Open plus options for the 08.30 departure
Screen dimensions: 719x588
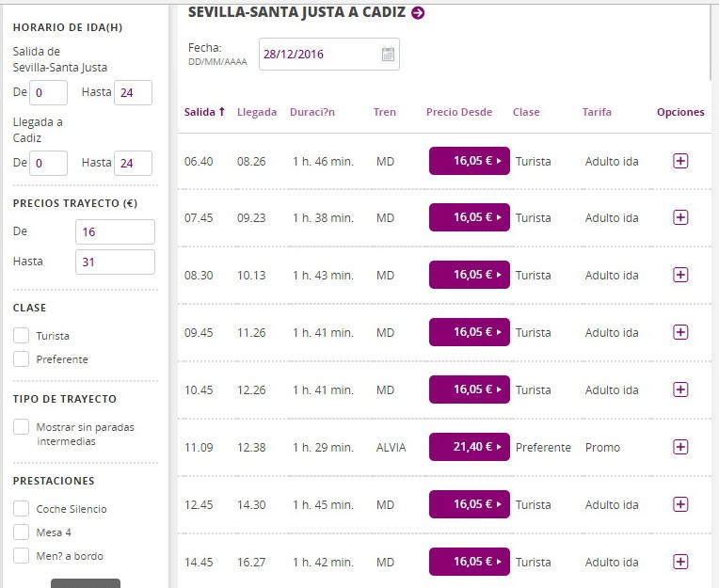coord(680,275)
